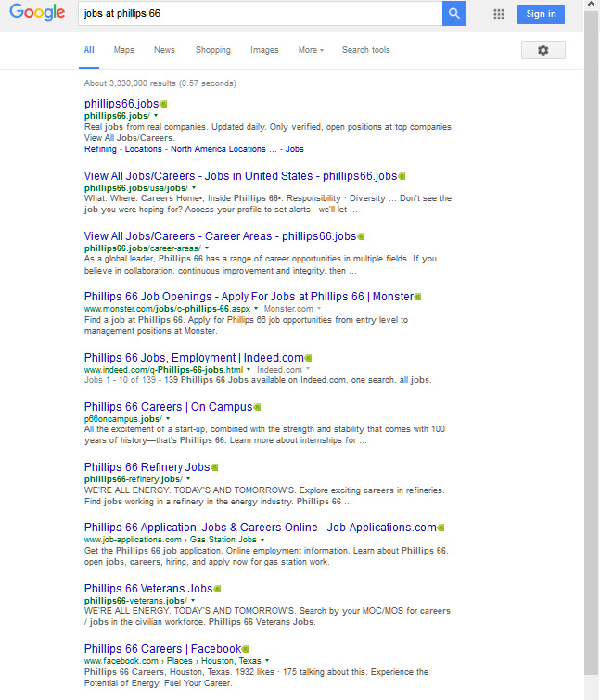Viewport: 600px width, 700px height.
Task: Open Job-Applications.com result link
Action: pos(261,528)
